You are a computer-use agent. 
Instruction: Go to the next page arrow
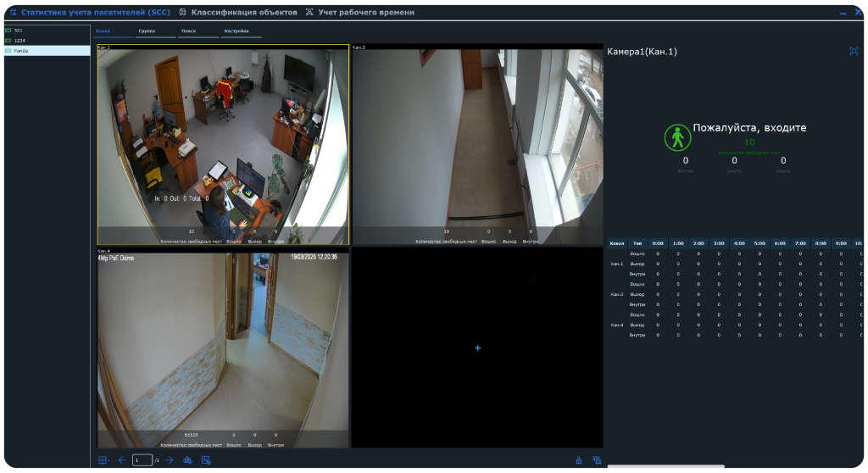170,460
